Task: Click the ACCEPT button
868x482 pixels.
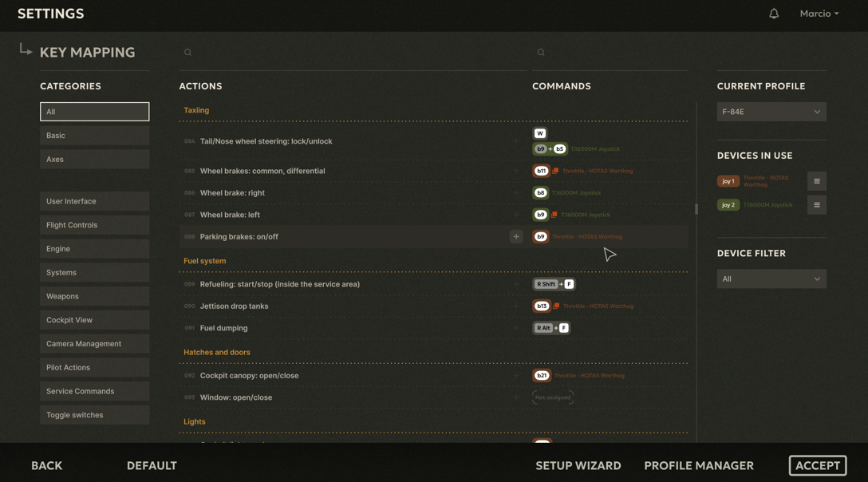Action: pyautogui.click(x=818, y=465)
